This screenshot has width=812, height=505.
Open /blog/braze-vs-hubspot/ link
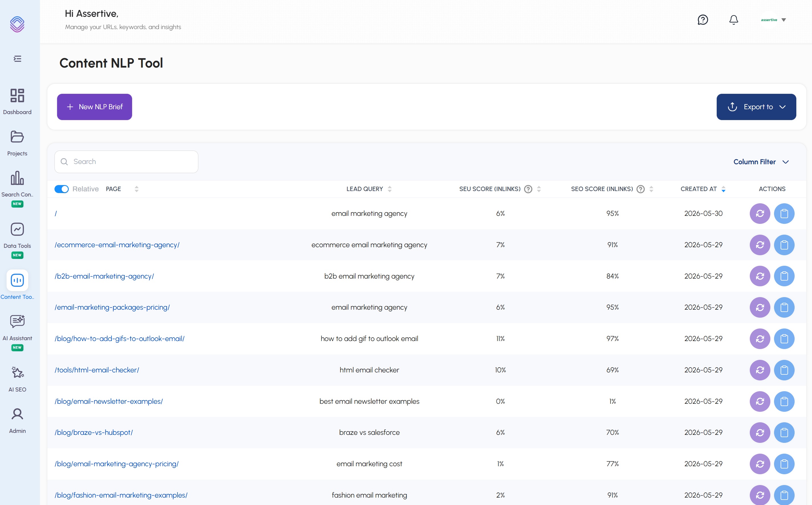(x=94, y=433)
